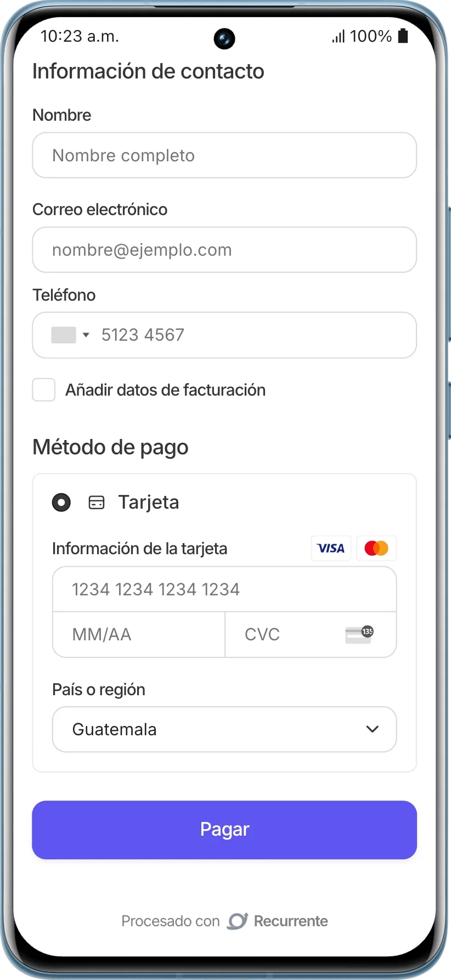
Task: Click the CVC card hint icon
Action: tap(359, 634)
